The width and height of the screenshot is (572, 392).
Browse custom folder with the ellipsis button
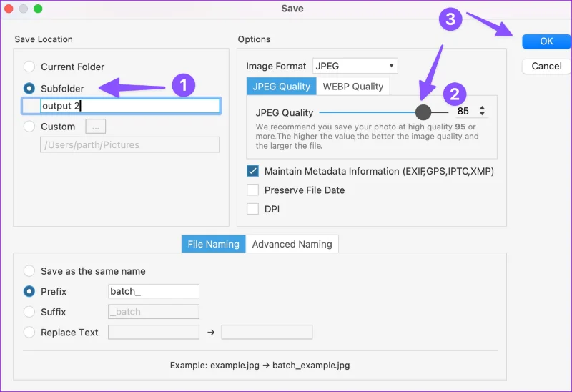96,127
